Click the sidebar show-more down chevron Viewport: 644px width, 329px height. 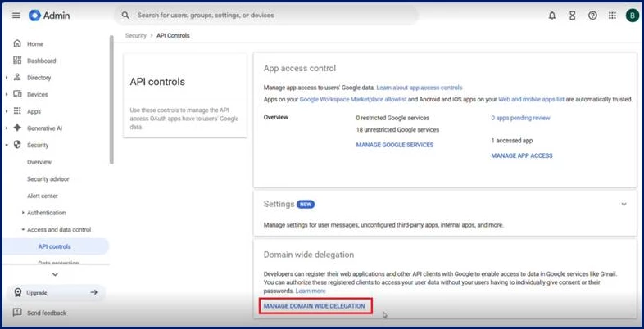click(56, 274)
